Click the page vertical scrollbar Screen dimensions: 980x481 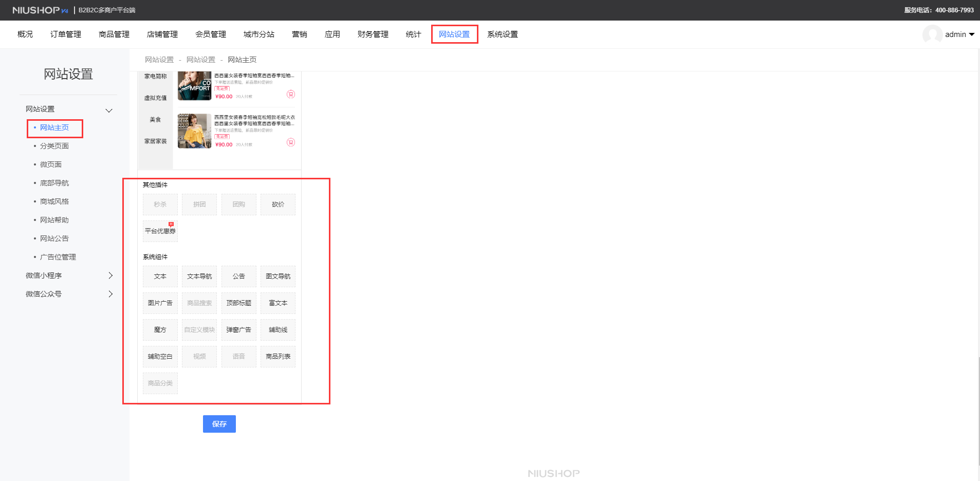click(x=978, y=411)
